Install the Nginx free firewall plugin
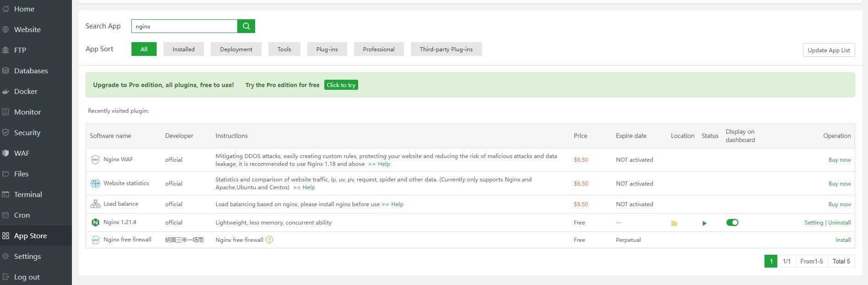This screenshot has height=285, width=868. tap(843, 240)
